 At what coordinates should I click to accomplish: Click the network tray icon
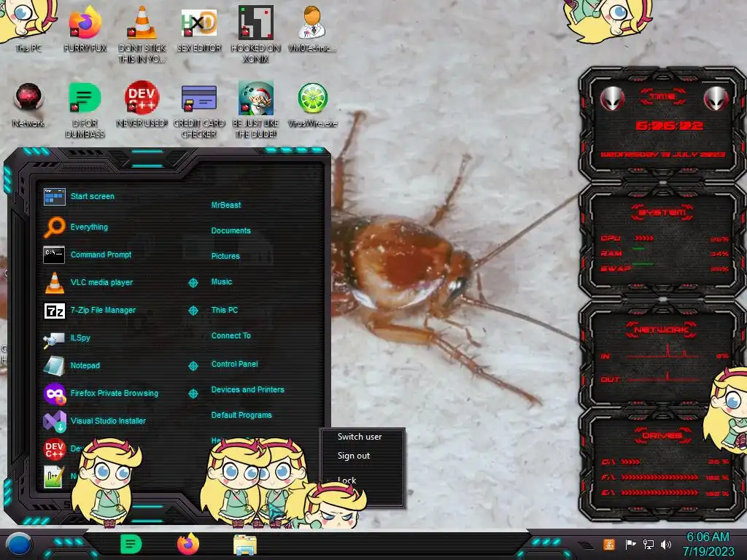click(649, 544)
